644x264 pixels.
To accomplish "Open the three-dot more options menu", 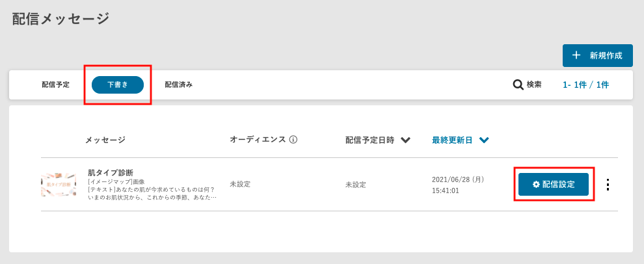I will (608, 185).
